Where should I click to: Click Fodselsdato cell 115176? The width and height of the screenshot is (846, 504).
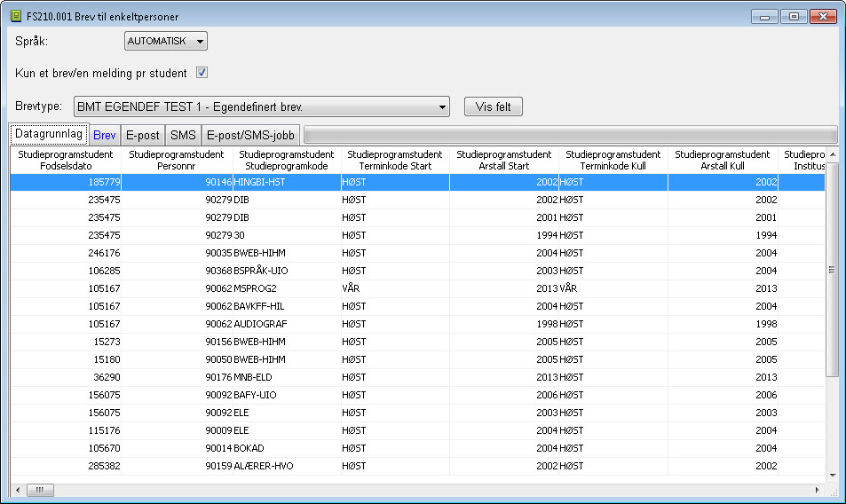point(66,430)
